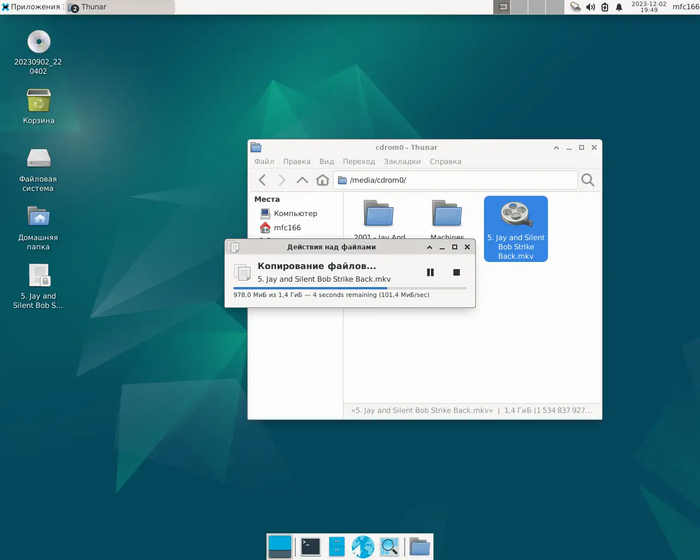This screenshot has height=560, width=700.
Task: Select Компьютер in the Места sidebar
Action: click(294, 213)
